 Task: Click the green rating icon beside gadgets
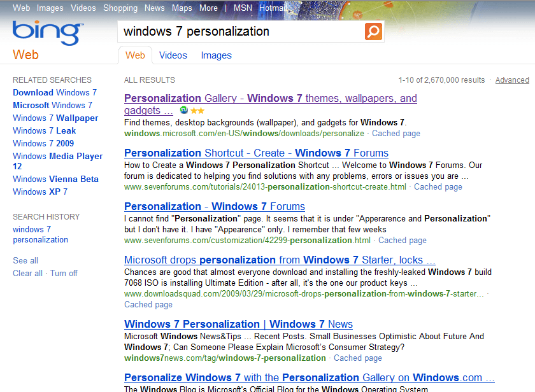(183, 110)
